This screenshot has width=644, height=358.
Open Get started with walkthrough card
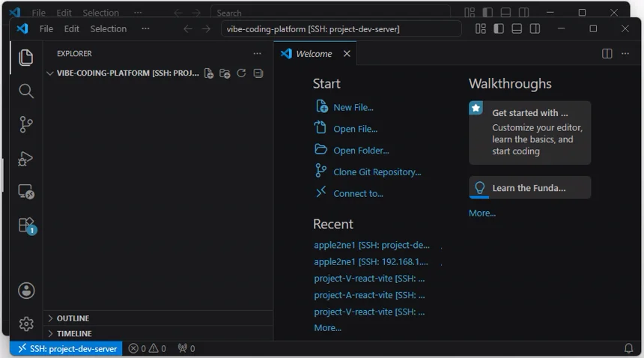(x=530, y=133)
